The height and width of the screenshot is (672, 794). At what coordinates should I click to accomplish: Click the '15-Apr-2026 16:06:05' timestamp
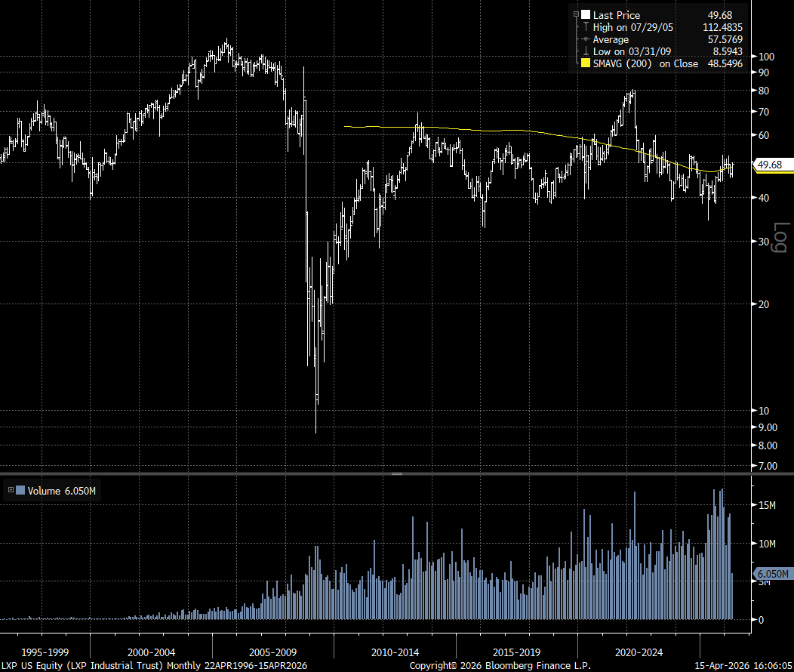[x=743, y=665]
